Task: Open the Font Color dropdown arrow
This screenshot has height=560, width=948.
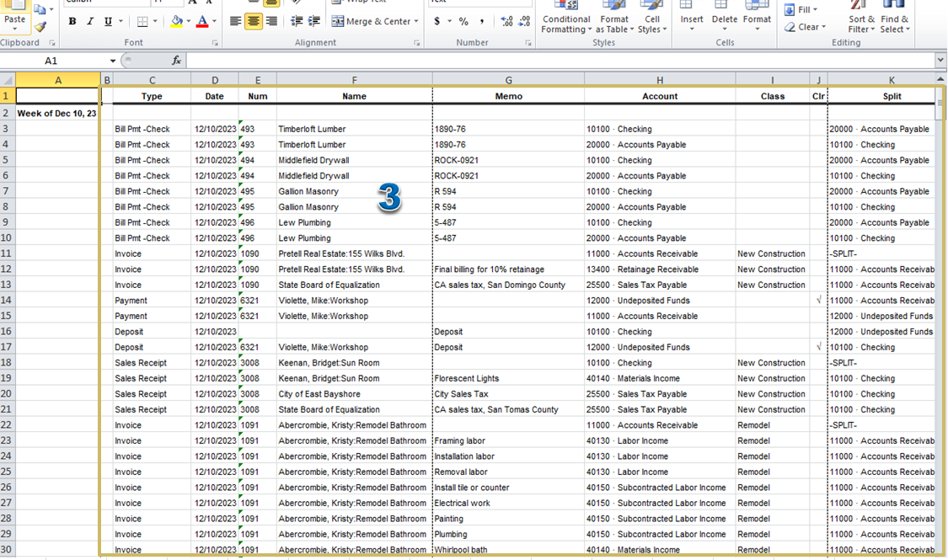Action: 216,21
